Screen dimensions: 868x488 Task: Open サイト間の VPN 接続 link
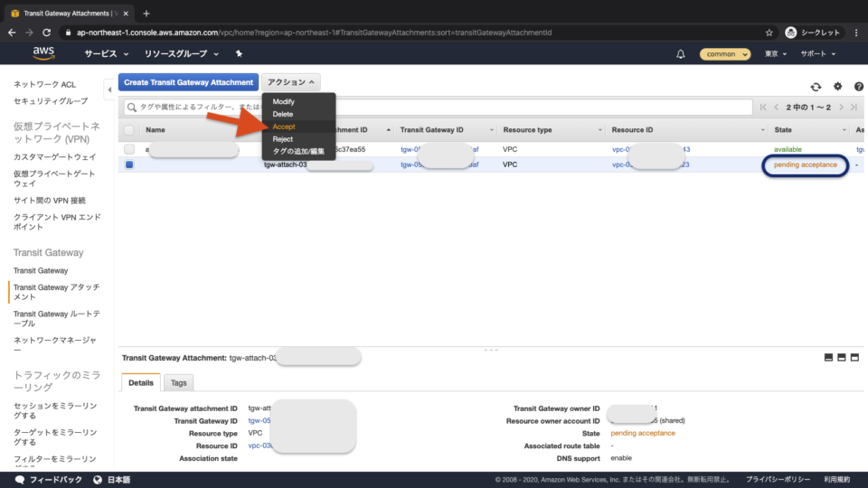point(49,201)
